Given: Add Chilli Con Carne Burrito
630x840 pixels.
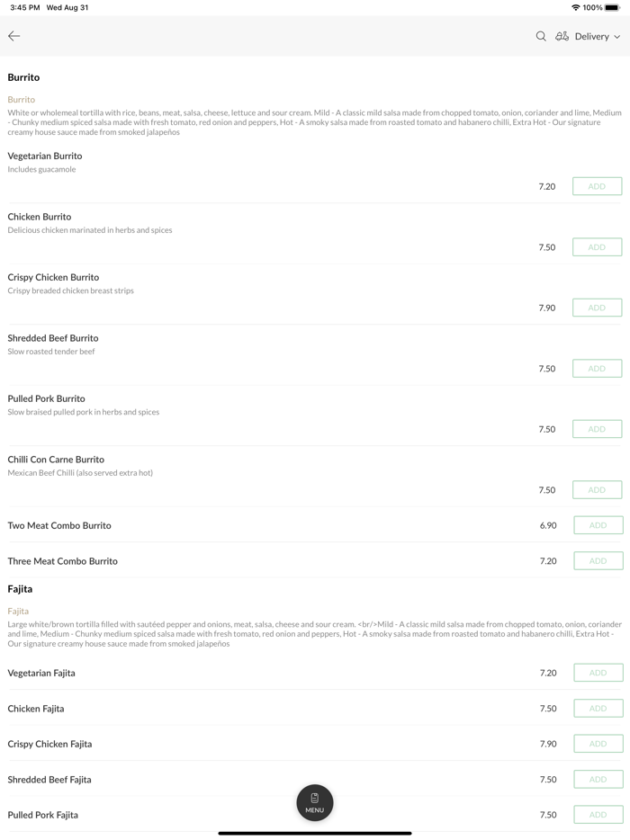Looking at the screenshot, I should (x=597, y=490).
